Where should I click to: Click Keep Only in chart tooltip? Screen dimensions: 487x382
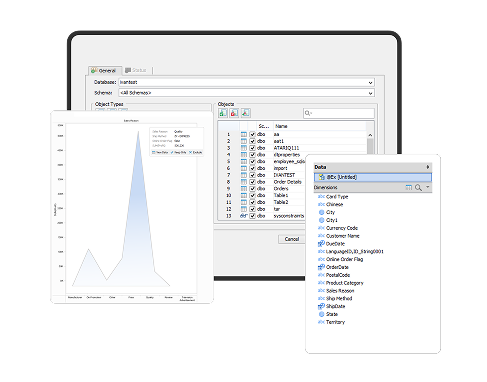click(178, 152)
